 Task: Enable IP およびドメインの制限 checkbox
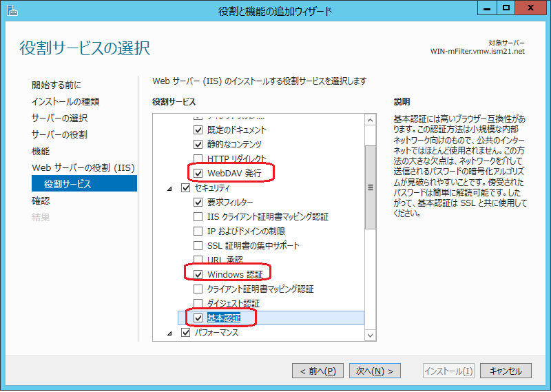point(198,231)
